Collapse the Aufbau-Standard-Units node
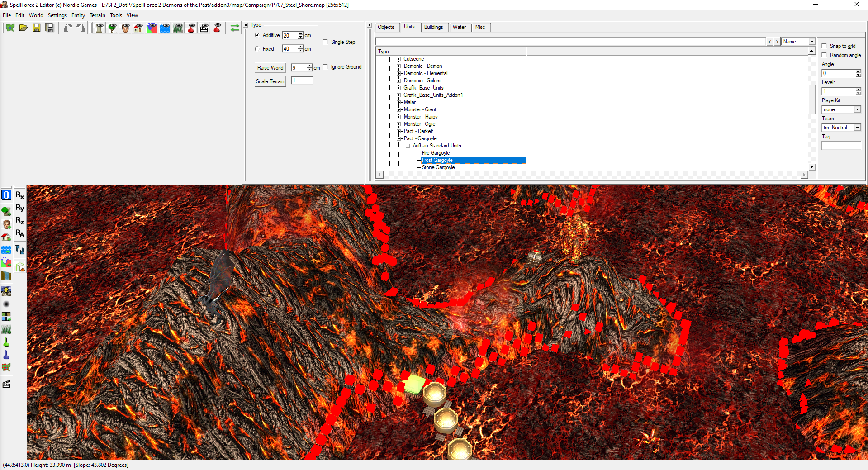The height and width of the screenshot is (470, 868). point(408,146)
